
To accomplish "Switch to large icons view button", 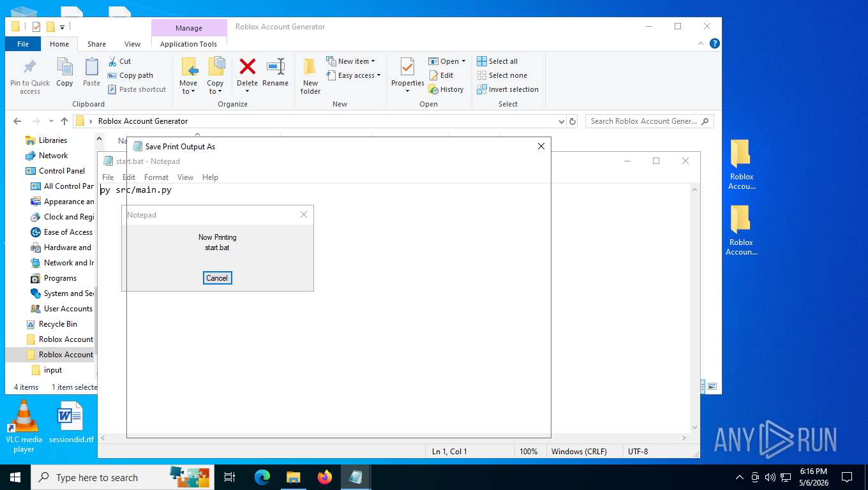I will click(712, 387).
